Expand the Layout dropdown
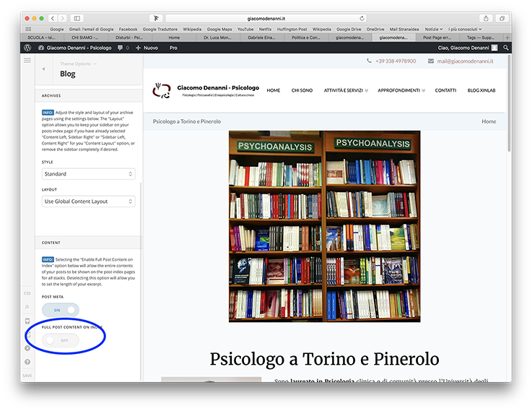 (88, 202)
